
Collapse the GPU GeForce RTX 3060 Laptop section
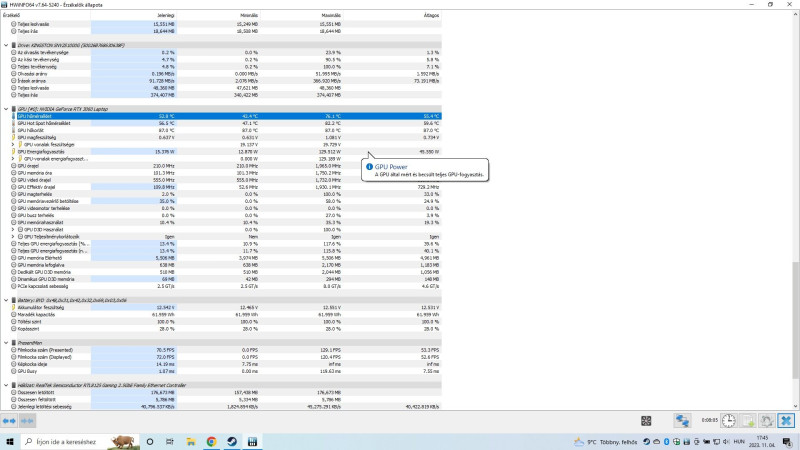6,109
